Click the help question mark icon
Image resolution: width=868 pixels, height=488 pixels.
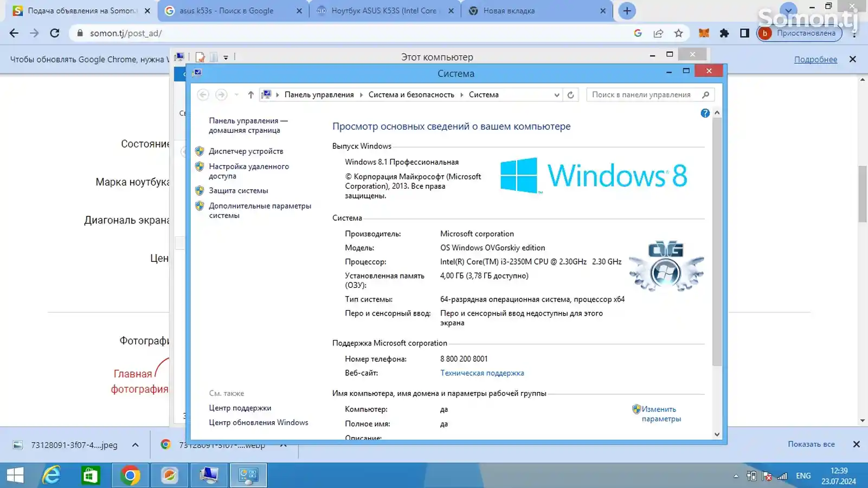(705, 113)
